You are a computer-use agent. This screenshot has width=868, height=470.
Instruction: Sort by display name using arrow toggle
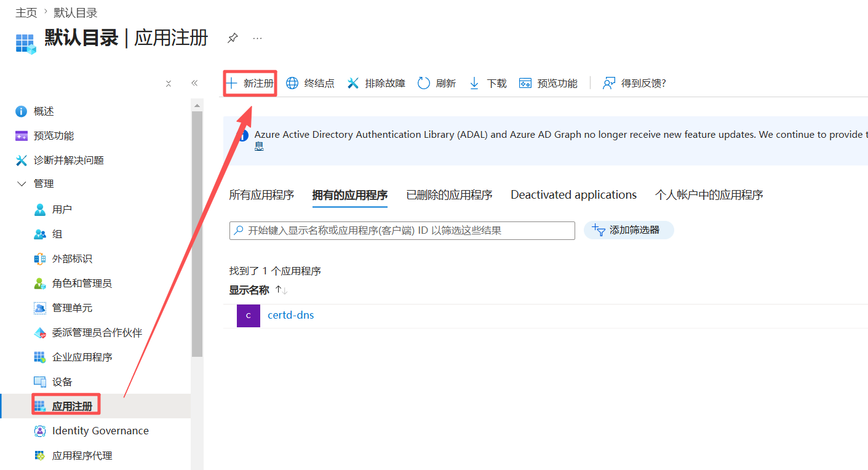(281, 290)
